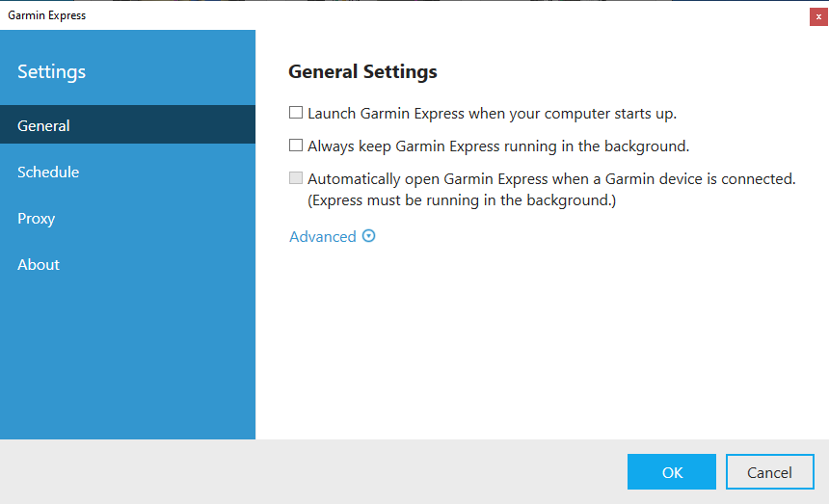This screenshot has height=504, width=829.
Task: Close the Garmin Express settings window
Action: (x=818, y=17)
